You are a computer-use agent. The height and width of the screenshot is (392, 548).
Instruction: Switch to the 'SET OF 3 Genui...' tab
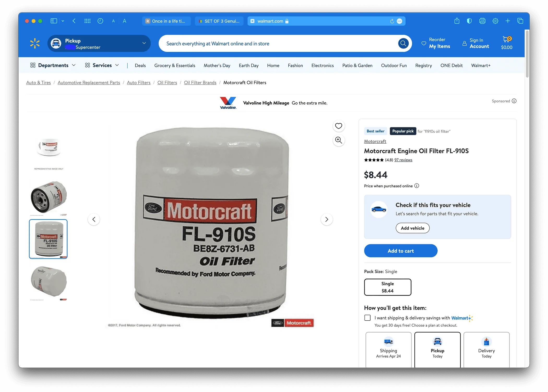point(219,21)
